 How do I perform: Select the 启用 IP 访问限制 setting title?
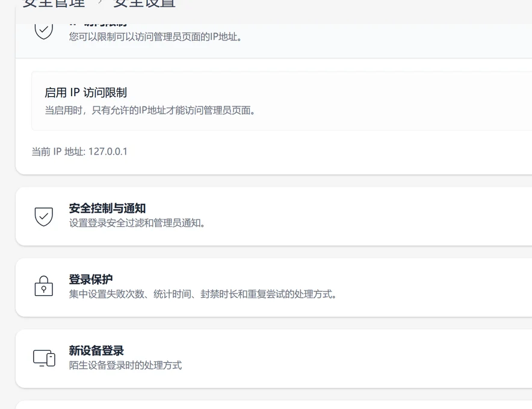click(x=85, y=93)
